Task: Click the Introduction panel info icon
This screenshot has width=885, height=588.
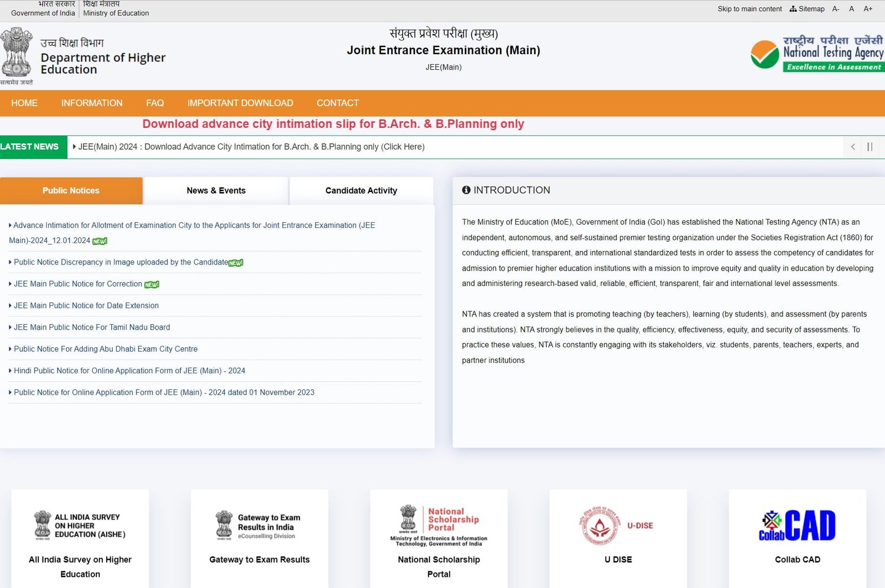Action: (467, 190)
